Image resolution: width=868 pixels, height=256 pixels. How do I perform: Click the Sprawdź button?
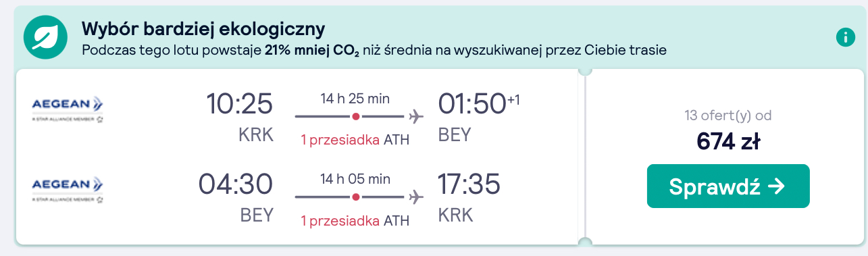(728, 186)
